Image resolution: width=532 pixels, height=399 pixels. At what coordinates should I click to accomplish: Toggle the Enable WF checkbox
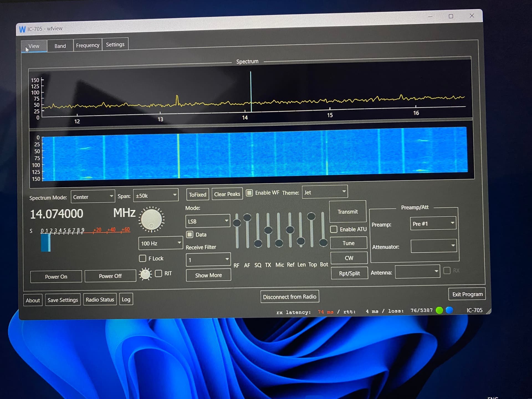tap(249, 193)
